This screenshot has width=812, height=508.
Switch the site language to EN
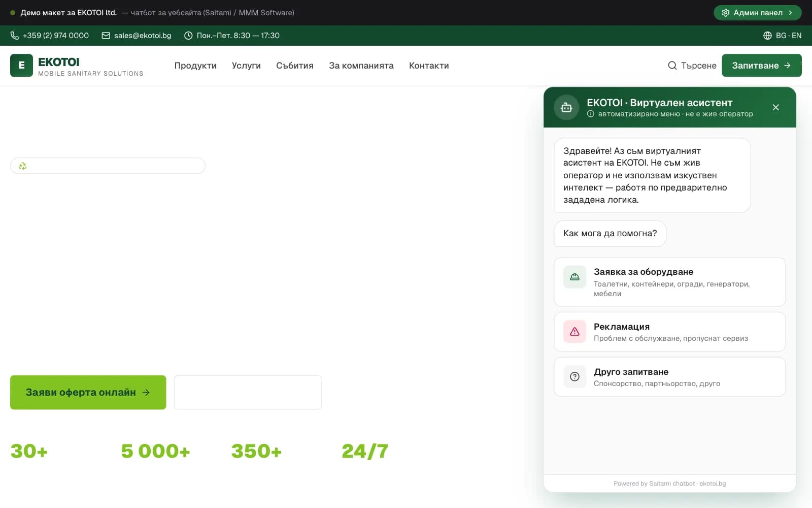pos(797,36)
